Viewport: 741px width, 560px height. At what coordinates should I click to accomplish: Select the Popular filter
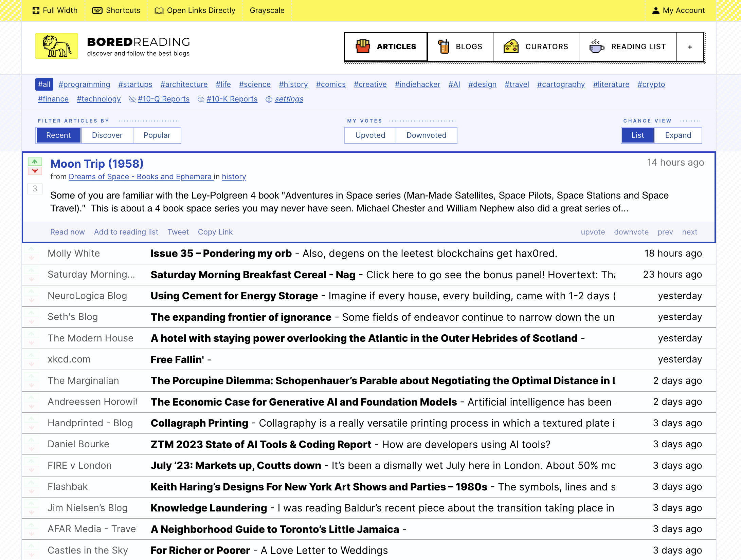(x=157, y=135)
